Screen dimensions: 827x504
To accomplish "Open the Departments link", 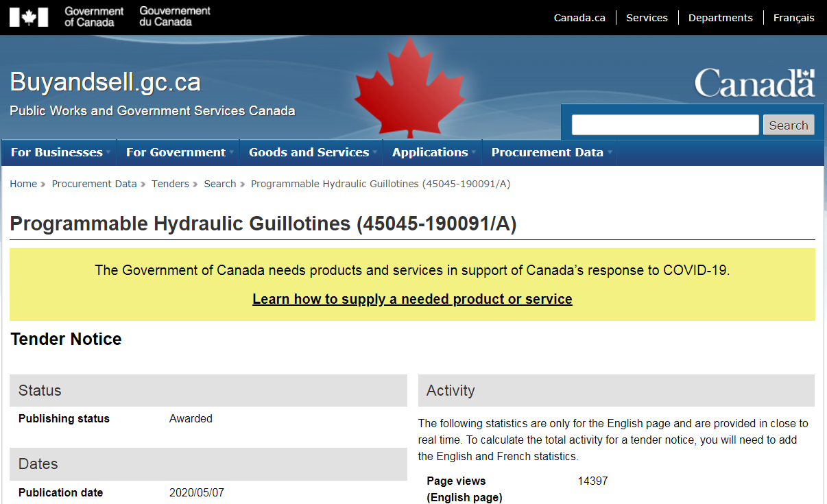I will (x=720, y=18).
